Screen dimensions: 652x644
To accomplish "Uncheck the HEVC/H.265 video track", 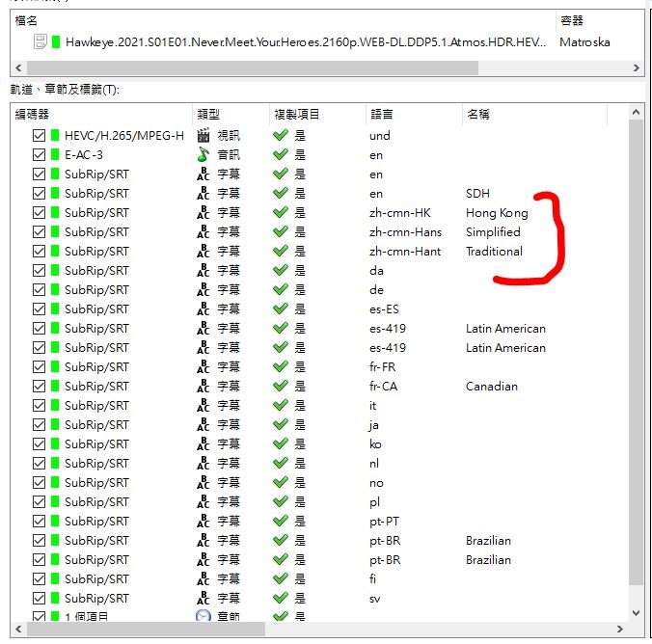I will click(40, 136).
